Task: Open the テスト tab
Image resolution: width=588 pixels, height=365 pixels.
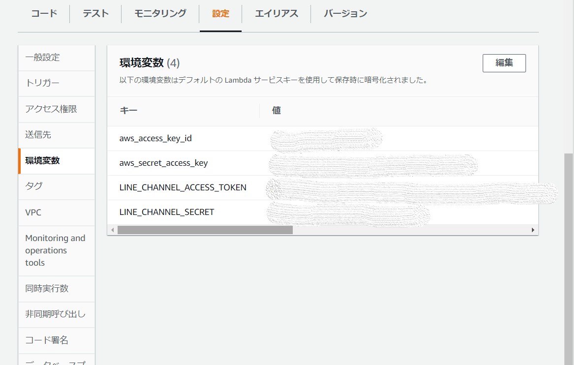Action: [95, 14]
